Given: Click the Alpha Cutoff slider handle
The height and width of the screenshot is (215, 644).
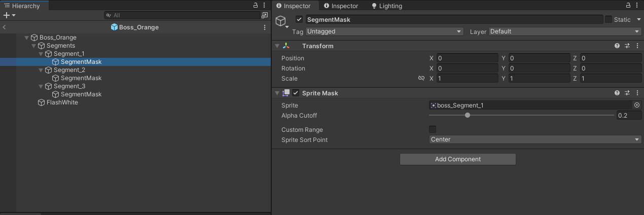Looking at the screenshot, I should 468,116.
